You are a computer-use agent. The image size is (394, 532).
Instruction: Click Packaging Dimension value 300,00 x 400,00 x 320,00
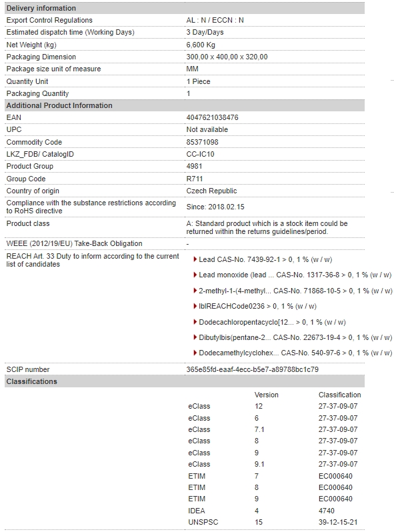(227, 57)
